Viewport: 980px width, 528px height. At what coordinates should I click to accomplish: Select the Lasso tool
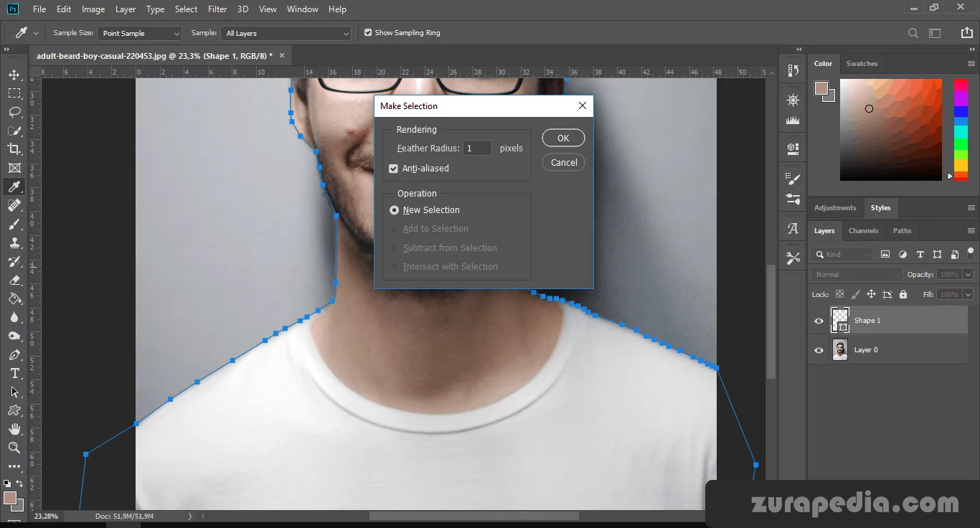coord(14,112)
